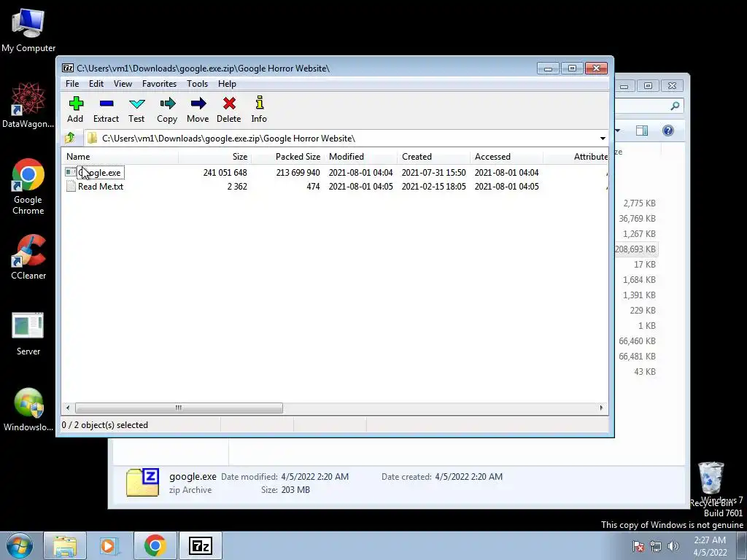Click the 7-Zip taskbar button

click(x=200, y=545)
